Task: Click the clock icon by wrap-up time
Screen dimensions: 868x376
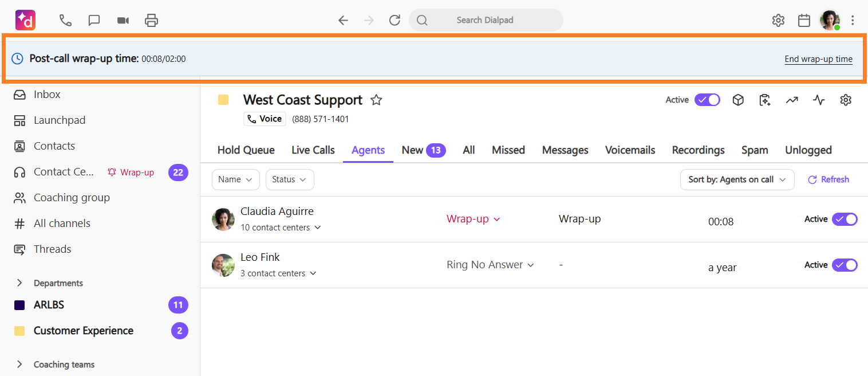Action: coord(18,58)
